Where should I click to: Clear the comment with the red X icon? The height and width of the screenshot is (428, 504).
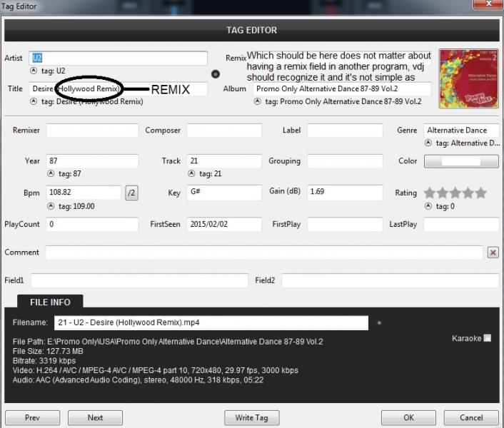493,253
